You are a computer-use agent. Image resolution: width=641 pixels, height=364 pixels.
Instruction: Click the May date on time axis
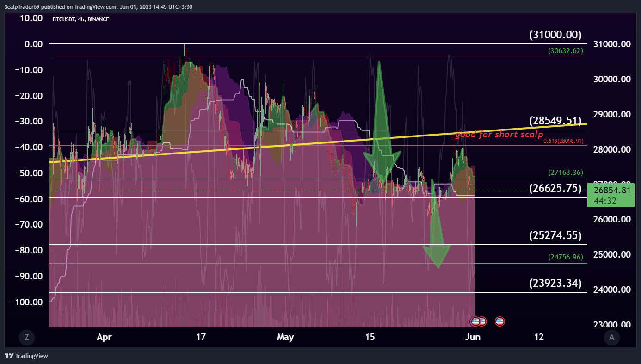285,337
